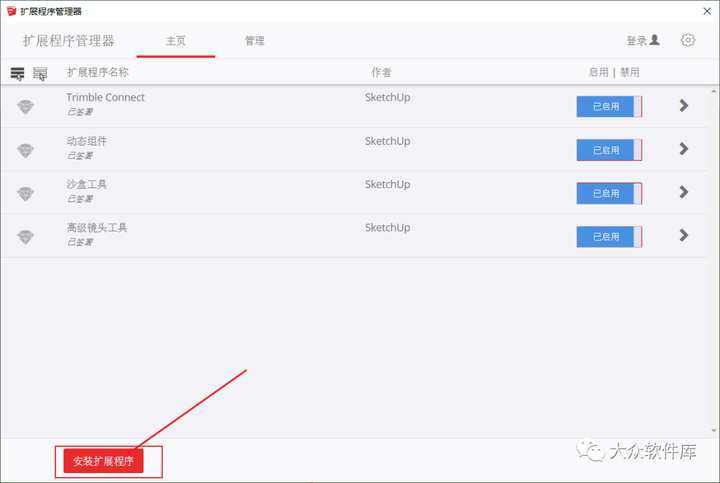The image size is (720, 483).
Task: Click the 高级镜头工具 extension name
Action: coord(96,227)
